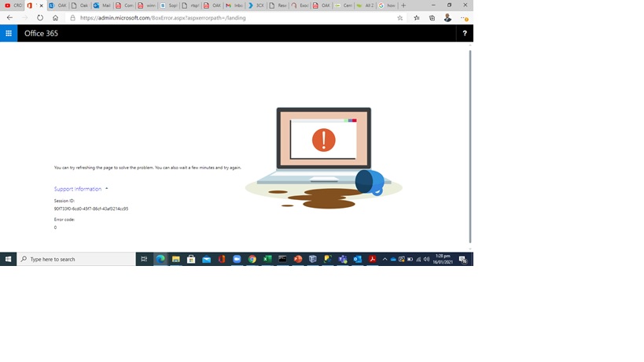Open the Collections icon in the browser toolbar
Image resolution: width=644 pixels, height=362 pixels.
click(432, 17)
